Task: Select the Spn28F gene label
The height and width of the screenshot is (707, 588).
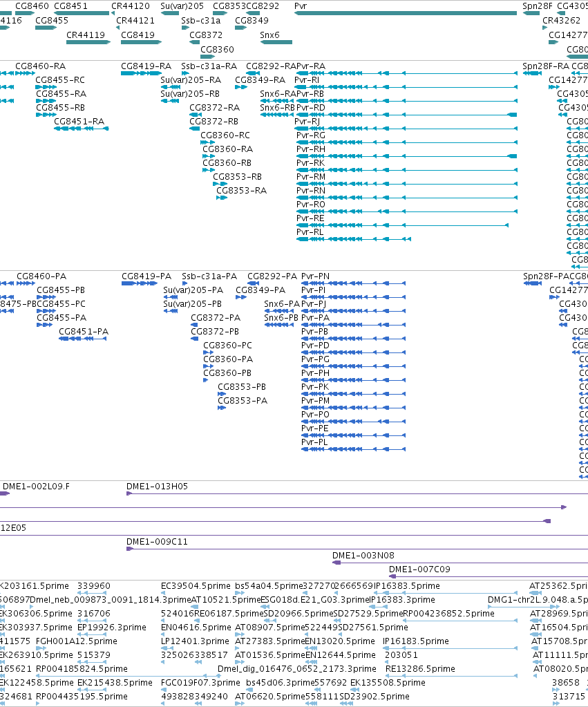Action: click(538, 6)
